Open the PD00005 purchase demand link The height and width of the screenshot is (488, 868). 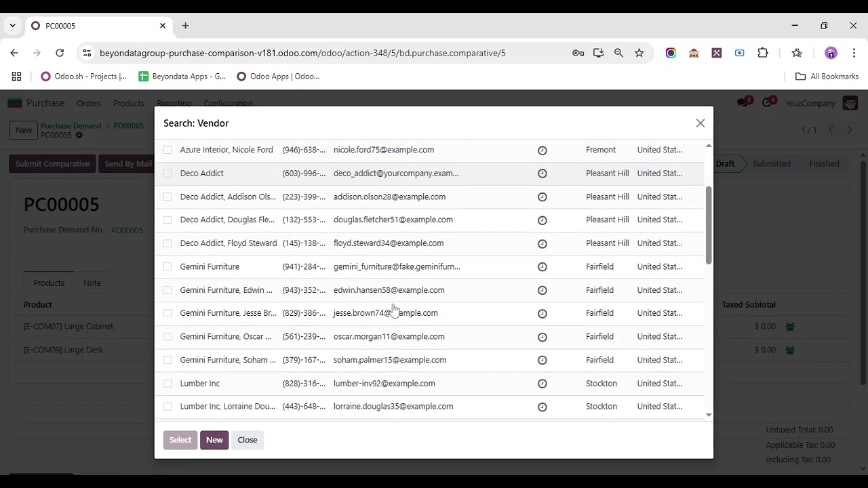(129, 126)
